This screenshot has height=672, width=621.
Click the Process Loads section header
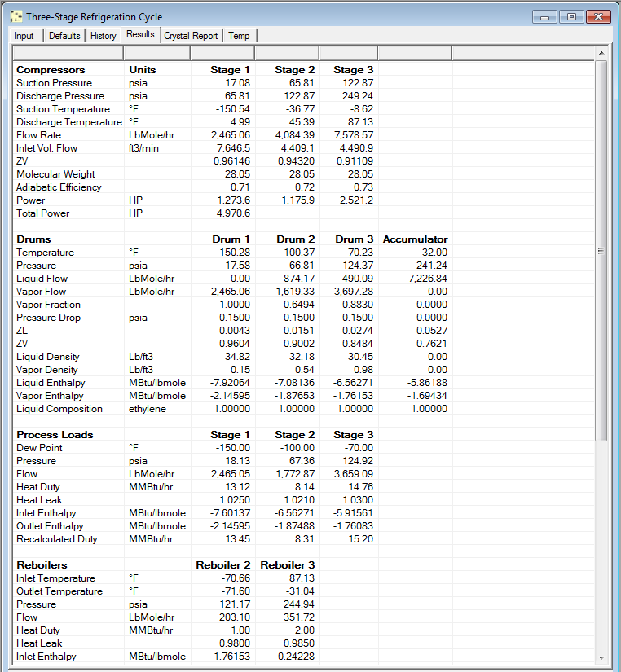tap(55, 435)
